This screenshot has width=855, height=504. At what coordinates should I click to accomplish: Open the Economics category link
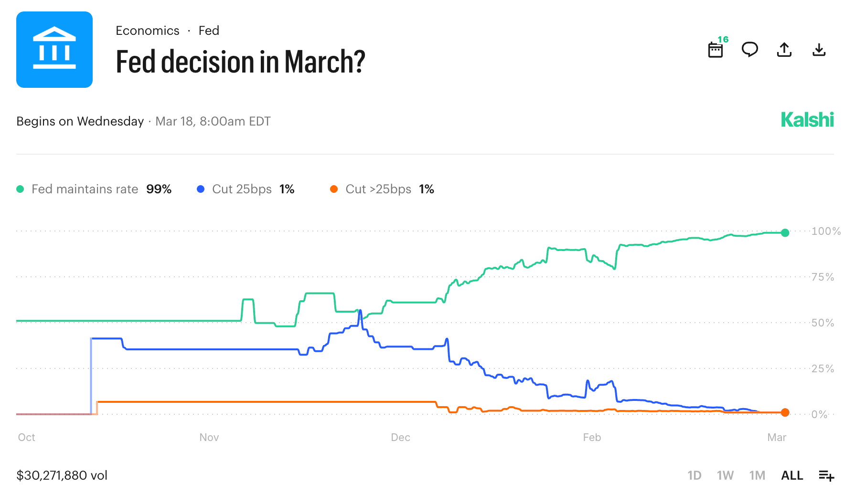148,31
